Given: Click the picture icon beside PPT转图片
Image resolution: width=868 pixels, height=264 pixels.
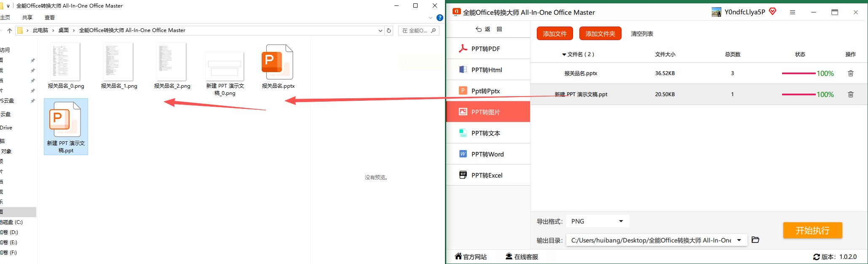Looking at the screenshot, I should click(x=463, y=112).
